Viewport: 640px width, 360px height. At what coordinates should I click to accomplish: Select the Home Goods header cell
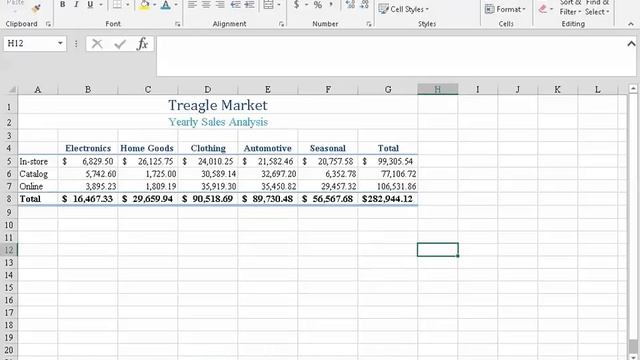pos(148,148)
